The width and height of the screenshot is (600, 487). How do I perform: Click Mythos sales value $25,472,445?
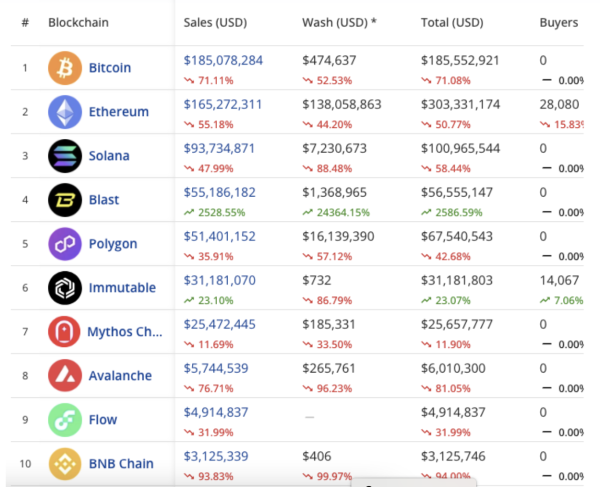[220, 324]
